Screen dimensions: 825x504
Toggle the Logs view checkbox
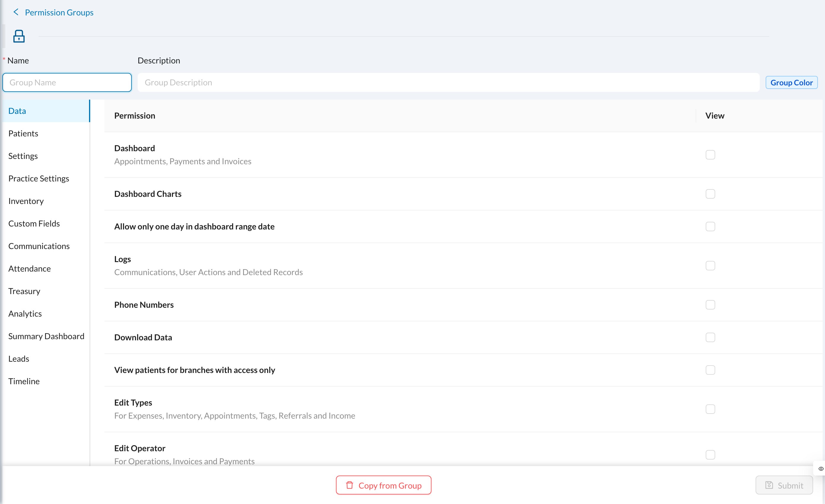pyautogui.click(x=710, y=266)
